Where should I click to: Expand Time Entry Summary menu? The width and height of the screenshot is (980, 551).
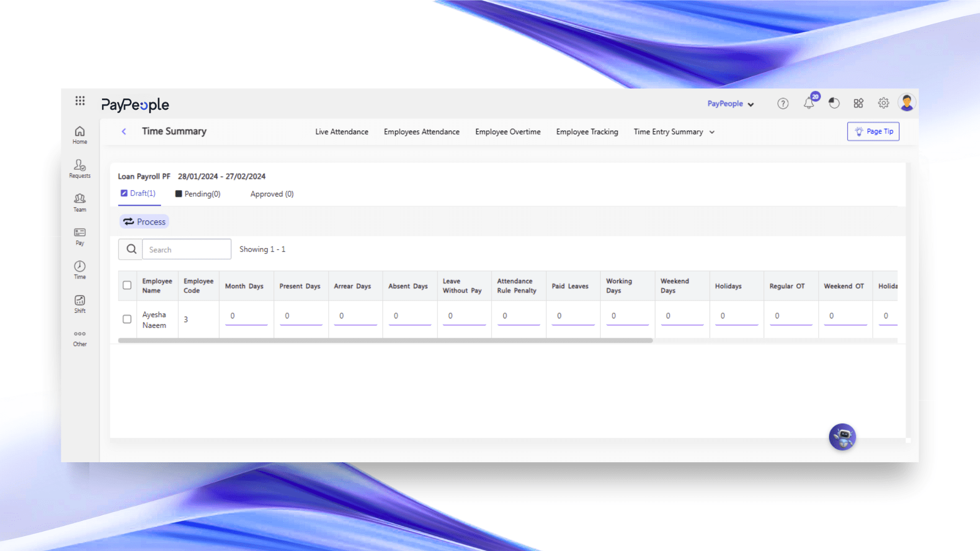(x=674, y=132)
